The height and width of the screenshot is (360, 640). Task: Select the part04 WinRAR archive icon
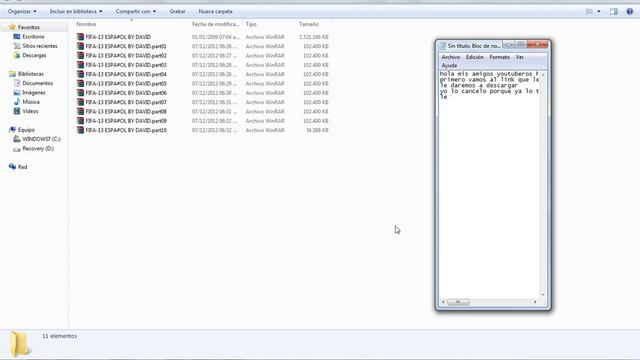tap(80, 74)
